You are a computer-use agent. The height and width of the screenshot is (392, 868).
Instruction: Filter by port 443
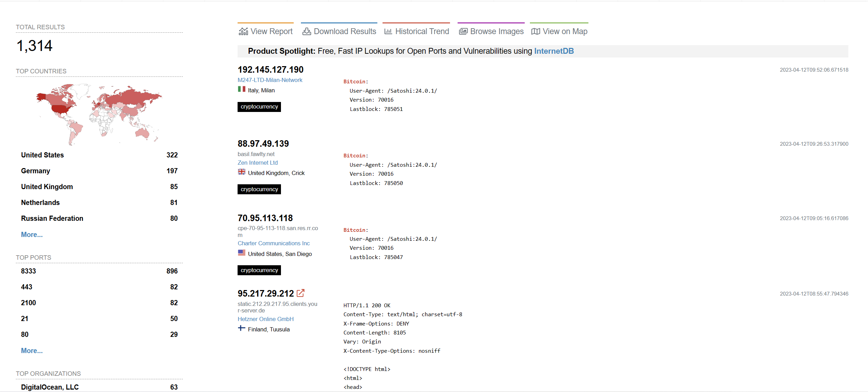(x=99, y=287)
